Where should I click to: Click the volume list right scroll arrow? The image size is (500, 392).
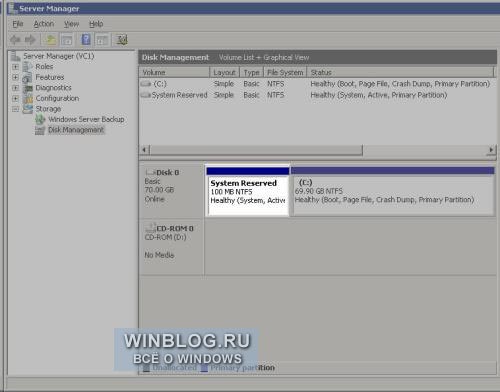pyautogui.click(x=491, y=150)
